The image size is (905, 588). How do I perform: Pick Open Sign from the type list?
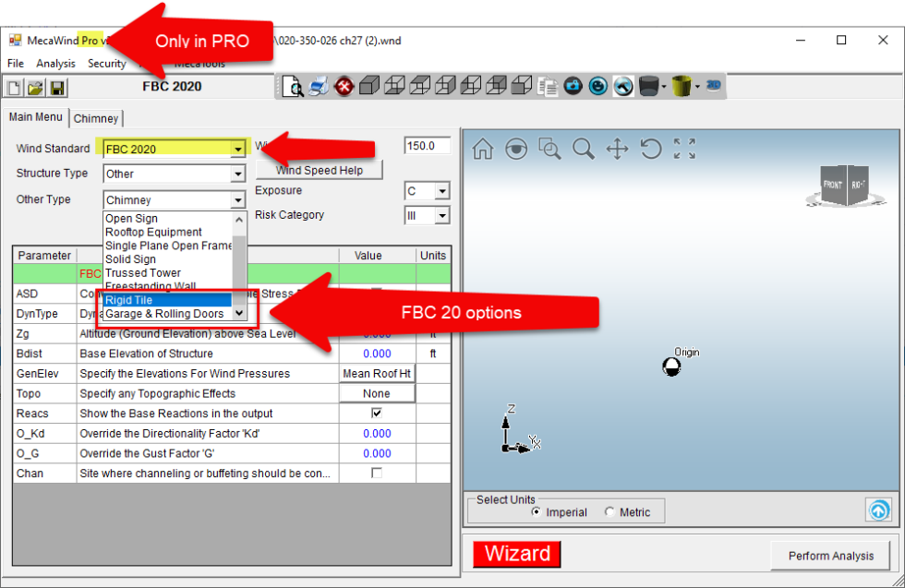coord(167,218)
